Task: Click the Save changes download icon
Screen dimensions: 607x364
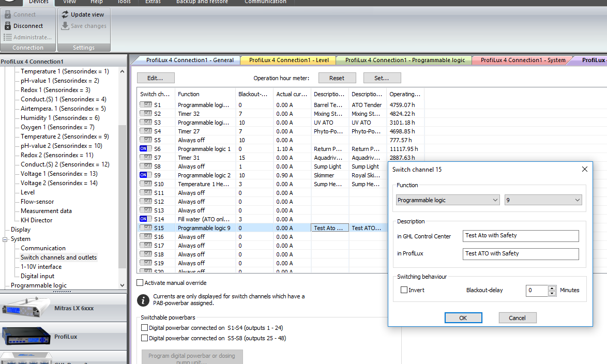Action: 65,26
